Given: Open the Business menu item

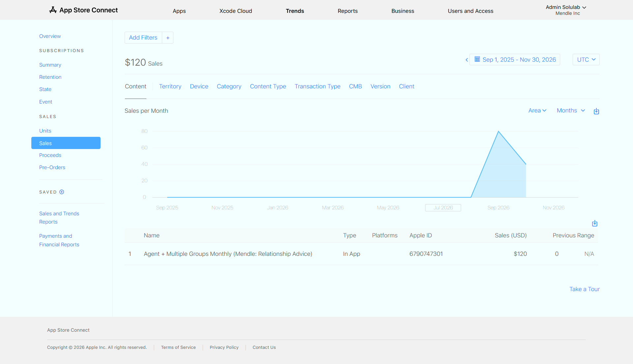Looking at the screenshot, I should [x=403, y=11].
